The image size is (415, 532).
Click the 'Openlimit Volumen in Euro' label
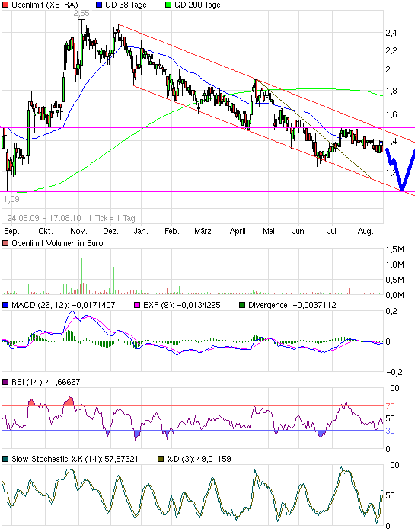57,243
